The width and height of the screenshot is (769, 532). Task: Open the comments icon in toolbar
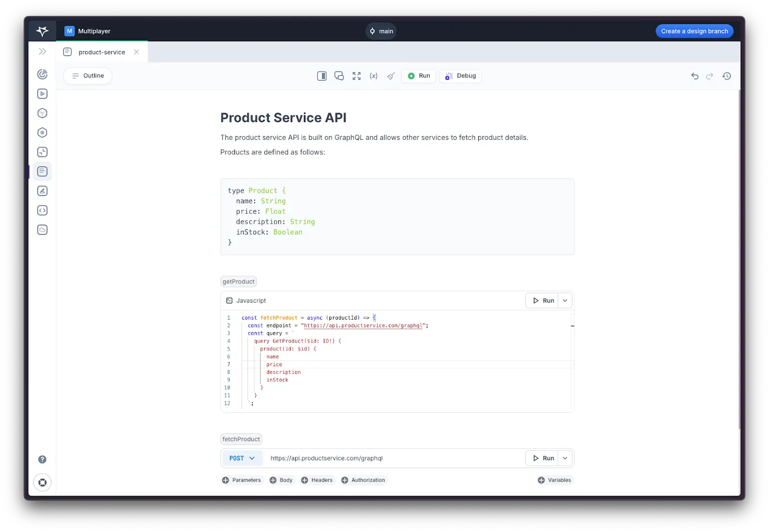[339, 76]
